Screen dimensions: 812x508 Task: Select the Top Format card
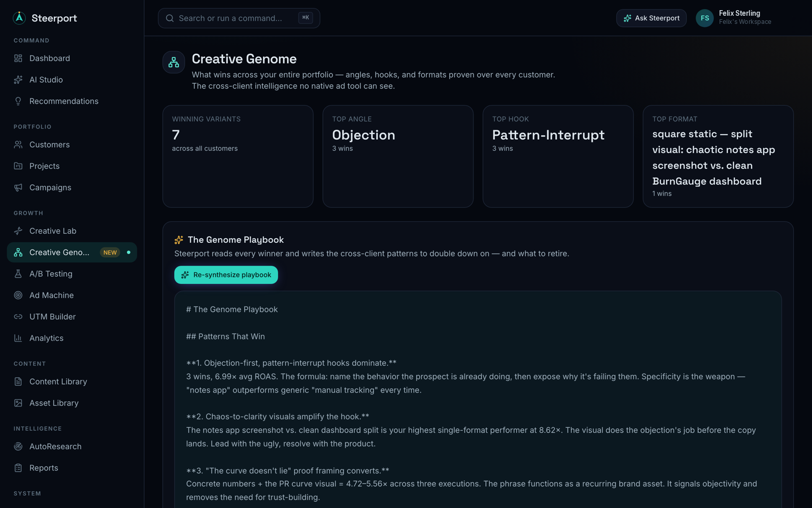(x=718, y=156)
